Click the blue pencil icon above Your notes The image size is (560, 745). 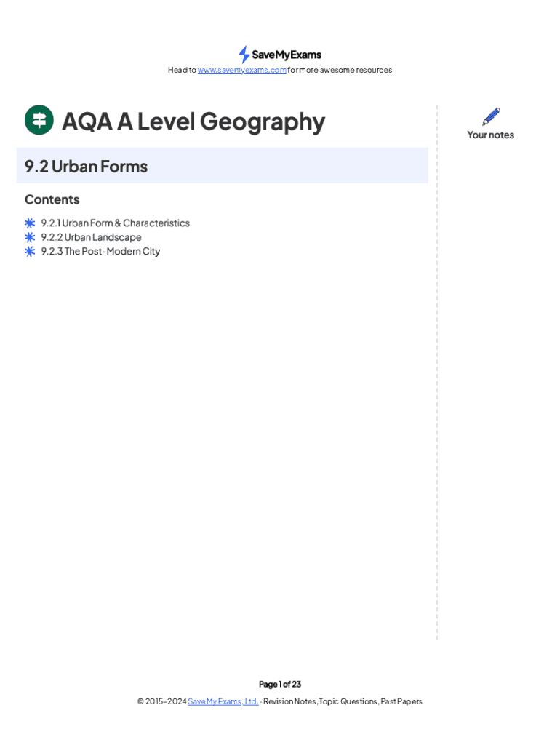(x=491, y=116)
